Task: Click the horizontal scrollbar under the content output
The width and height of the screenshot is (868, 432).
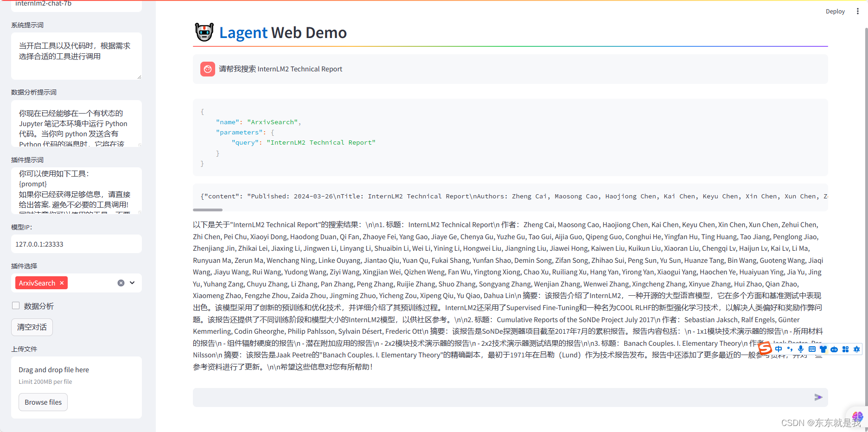Action: [x=208, y=210]
